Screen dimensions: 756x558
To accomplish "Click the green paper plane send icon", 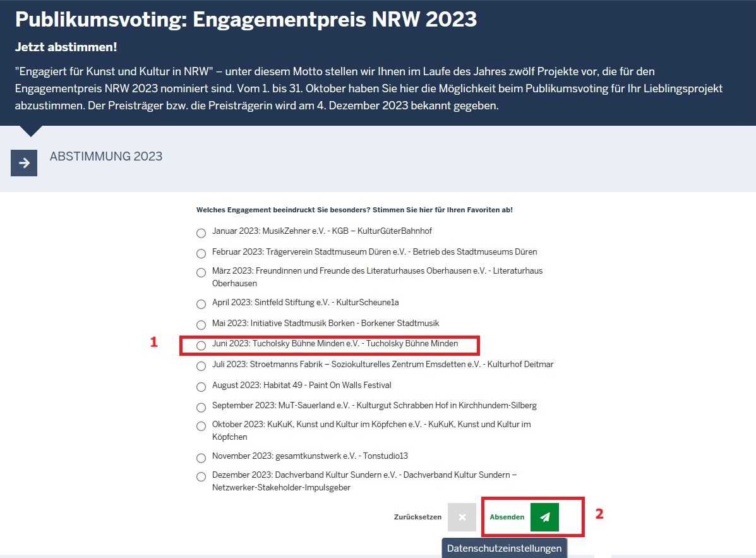I will pos(544,517).
